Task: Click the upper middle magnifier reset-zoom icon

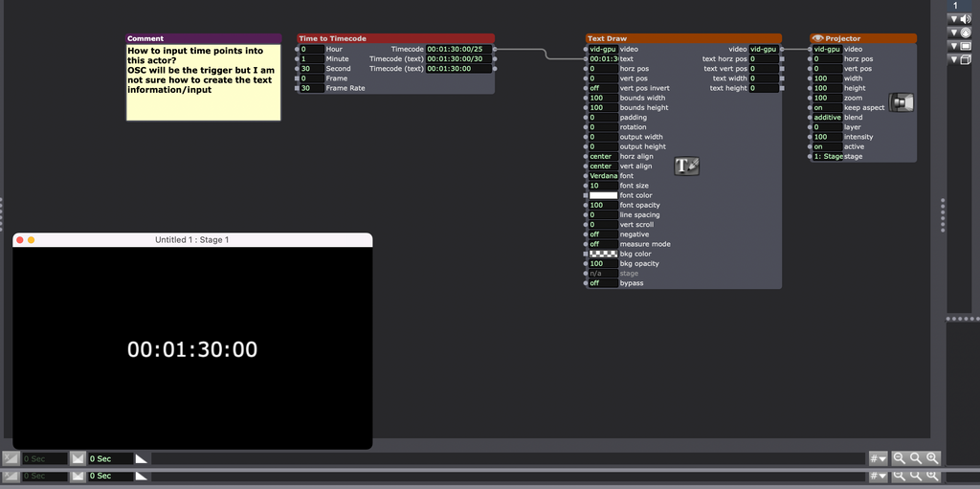Action: [x=916, y=458]
